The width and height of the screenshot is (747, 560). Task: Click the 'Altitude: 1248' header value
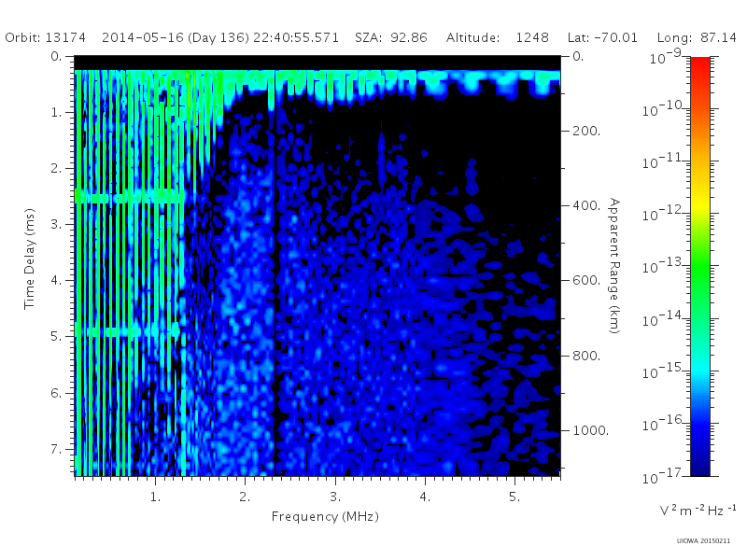click(498, 37)
